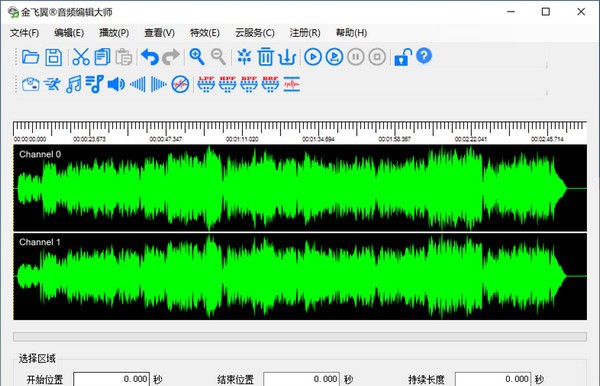The height and width of the screenshot is (386, 600).
Task: Click ruler marker 00:01:34.694
Action: point(318,139)
